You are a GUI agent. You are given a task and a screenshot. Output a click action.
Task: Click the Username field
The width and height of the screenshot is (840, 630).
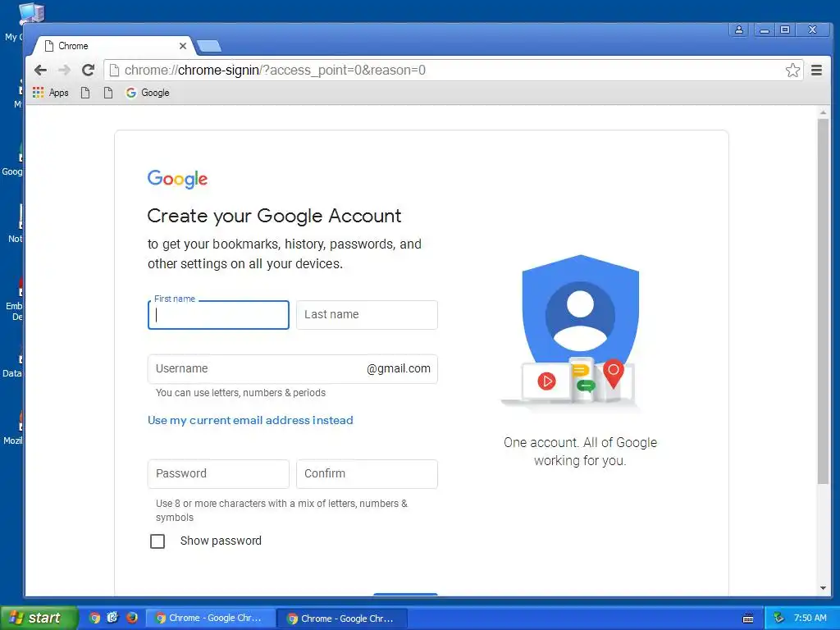point(293,369)
